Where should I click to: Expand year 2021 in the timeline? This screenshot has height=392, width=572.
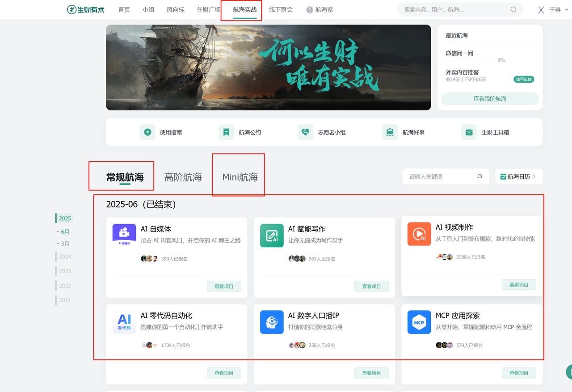click(x=65, y=300)
